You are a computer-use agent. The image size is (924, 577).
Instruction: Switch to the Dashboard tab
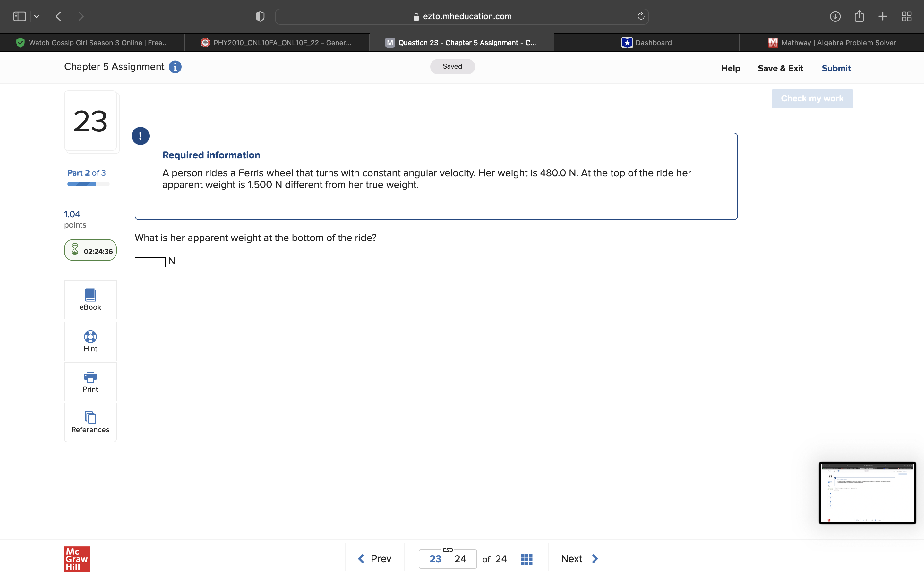click(647, 43)
